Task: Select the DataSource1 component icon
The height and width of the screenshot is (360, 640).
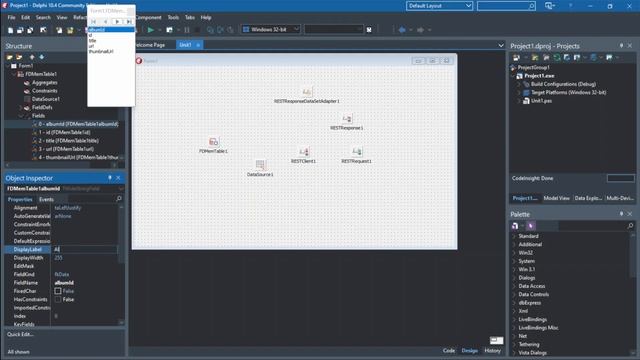Action: pyautogui.click(x=260, y=164)
